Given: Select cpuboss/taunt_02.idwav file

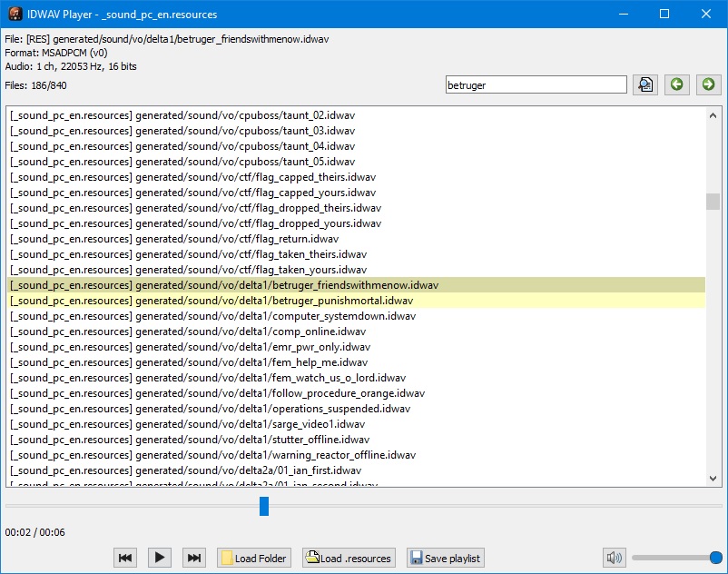Looking at the screenshot, I should [x=182, y=115].
